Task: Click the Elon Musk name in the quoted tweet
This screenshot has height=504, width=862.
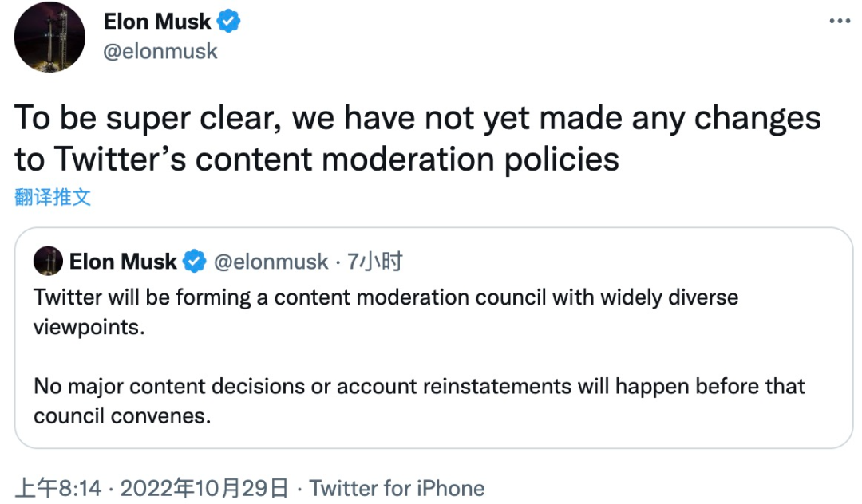Action: [x=123, y=262]
